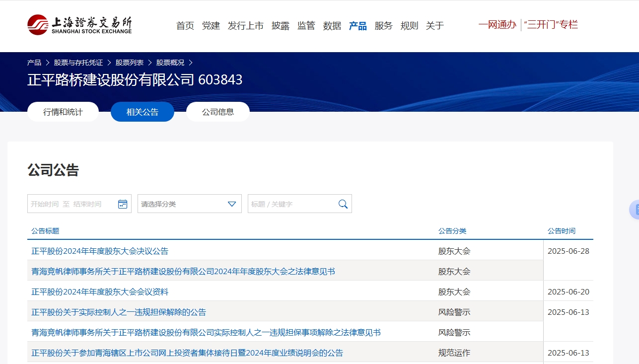Image resolution: width=639 pixels, height=364 pixels.
Task: Click the 公告时间 column header
Action: pyautogui.click(x=562, y=231)
